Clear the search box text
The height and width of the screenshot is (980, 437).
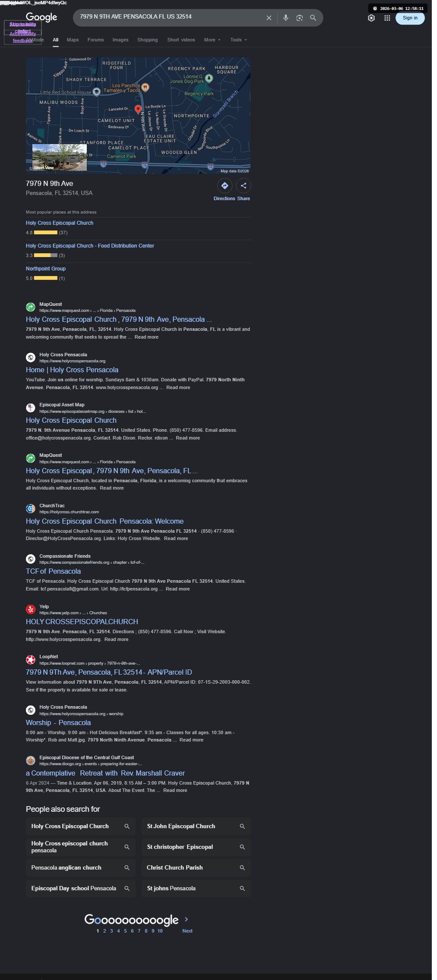click(269, 18)
